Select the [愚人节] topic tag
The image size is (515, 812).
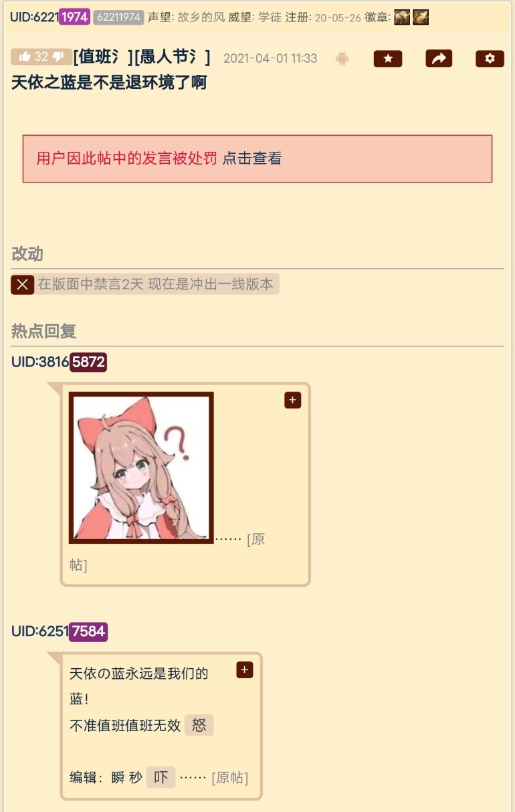coord(173,58)
